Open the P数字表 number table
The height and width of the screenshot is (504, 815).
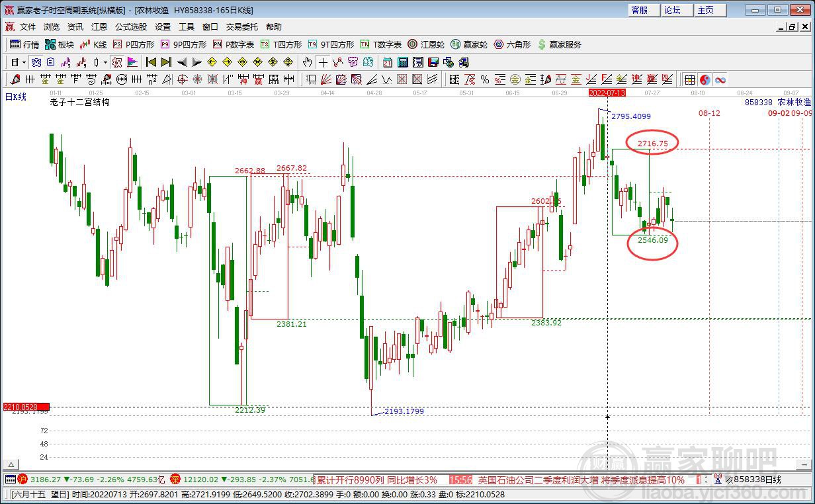[x=234, y=44]
